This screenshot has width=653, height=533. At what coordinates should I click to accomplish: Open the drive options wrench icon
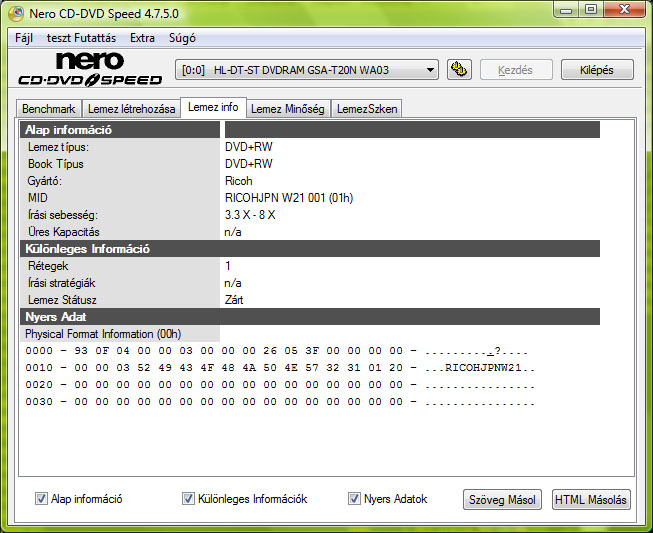tap(459, 70)
